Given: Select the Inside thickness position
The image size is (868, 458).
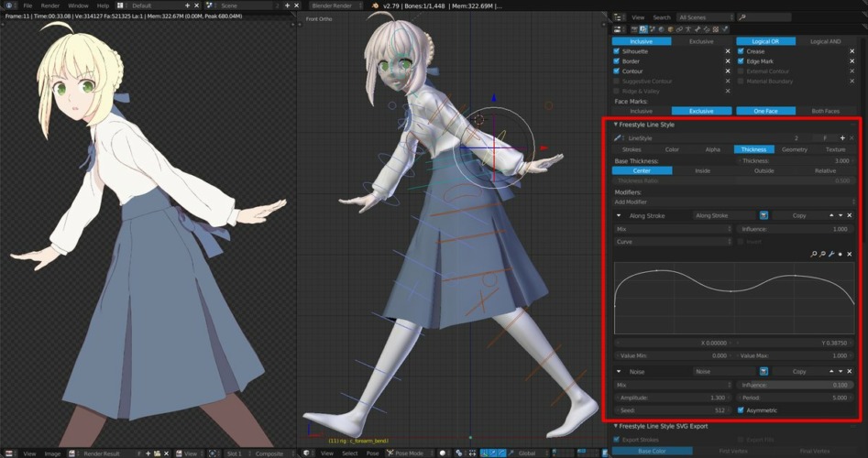Looking at the screenshot, I should coord(702,170).
